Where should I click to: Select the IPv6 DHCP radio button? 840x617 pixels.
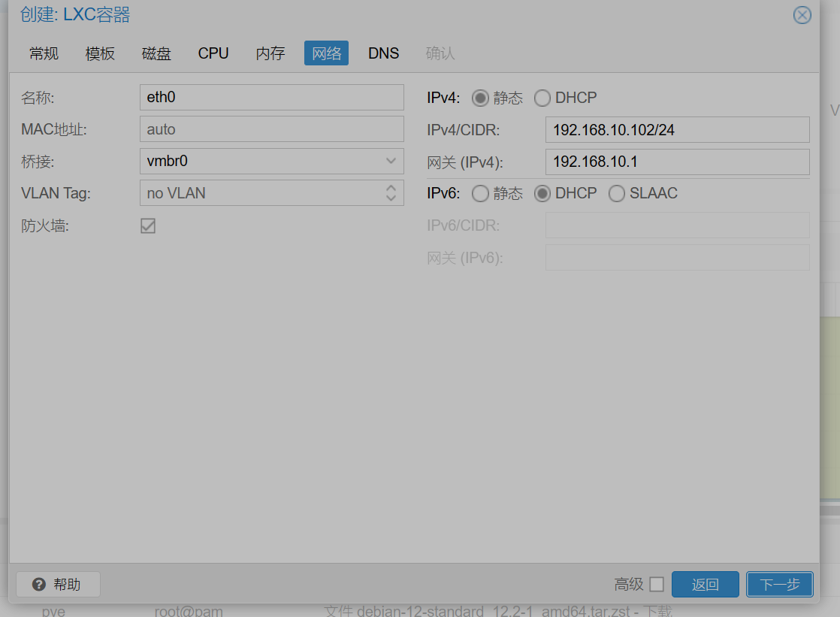542,193
